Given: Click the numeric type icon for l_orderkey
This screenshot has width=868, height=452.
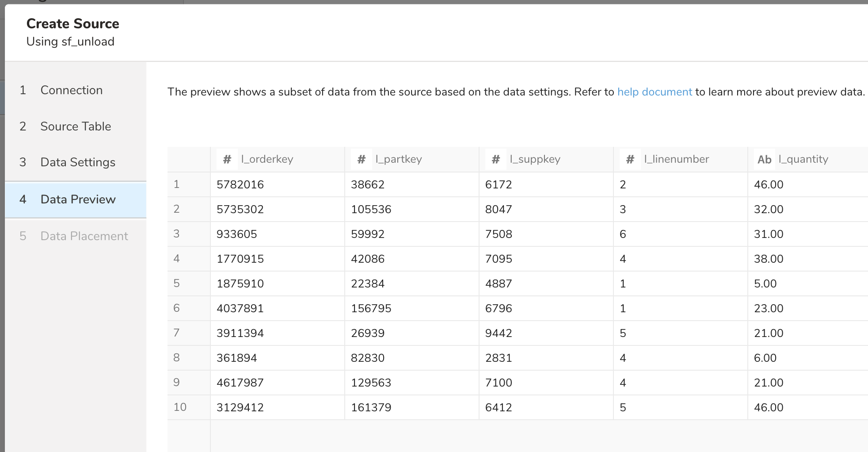Looking at the screenshot, I should [x=227, y=159].
